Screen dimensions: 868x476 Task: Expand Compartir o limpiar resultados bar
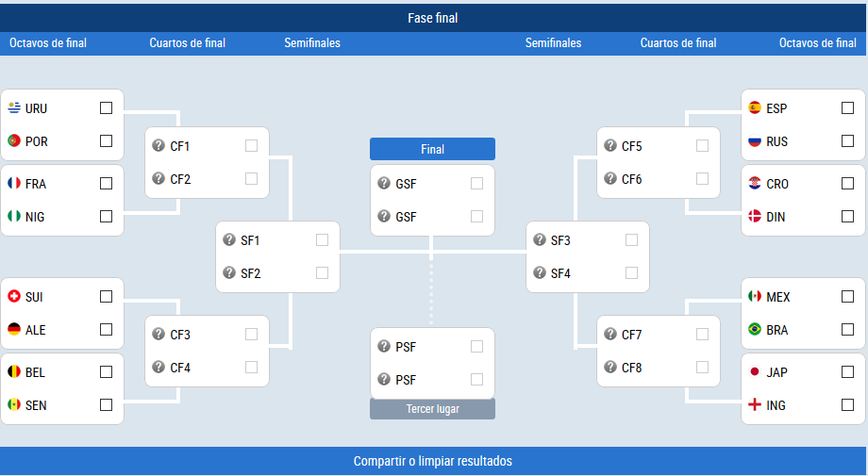[433, 461]
